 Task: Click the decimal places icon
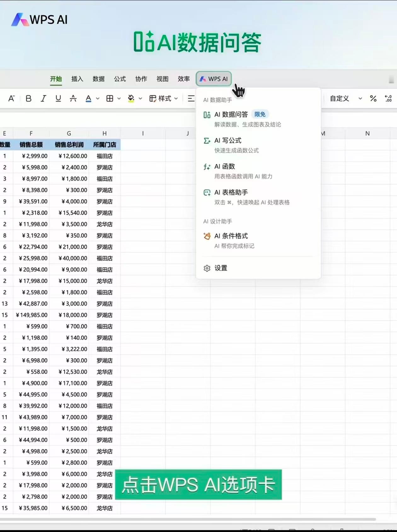(x=388, y=98)
